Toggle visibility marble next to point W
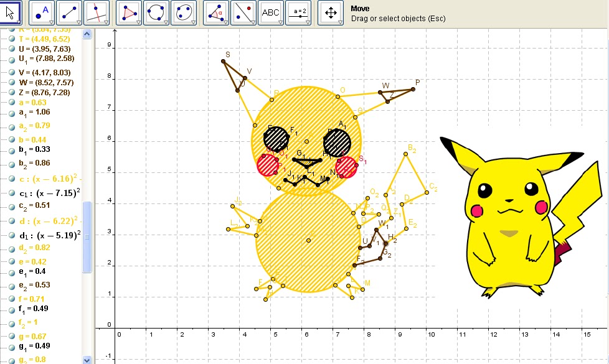 point(12,82)
